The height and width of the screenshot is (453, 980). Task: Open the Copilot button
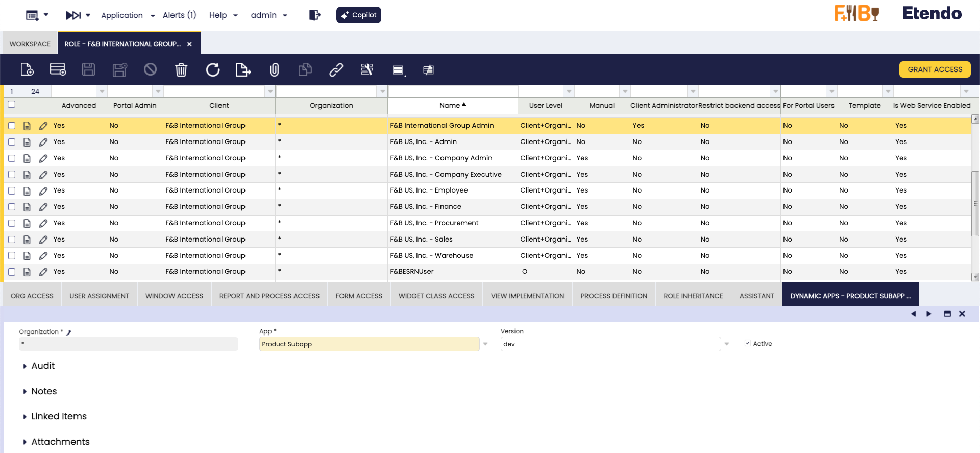pos(359,15)
